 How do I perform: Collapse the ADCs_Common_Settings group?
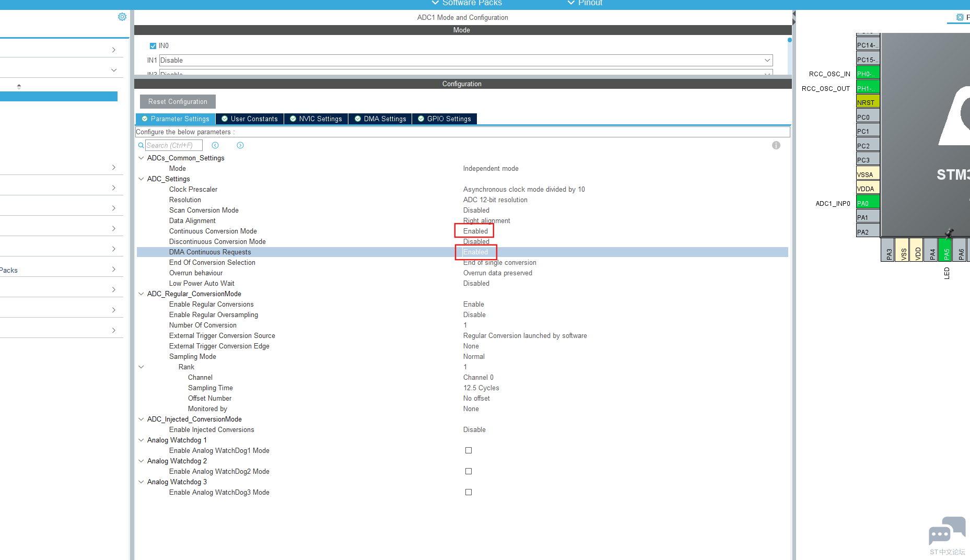pos(141,158)
